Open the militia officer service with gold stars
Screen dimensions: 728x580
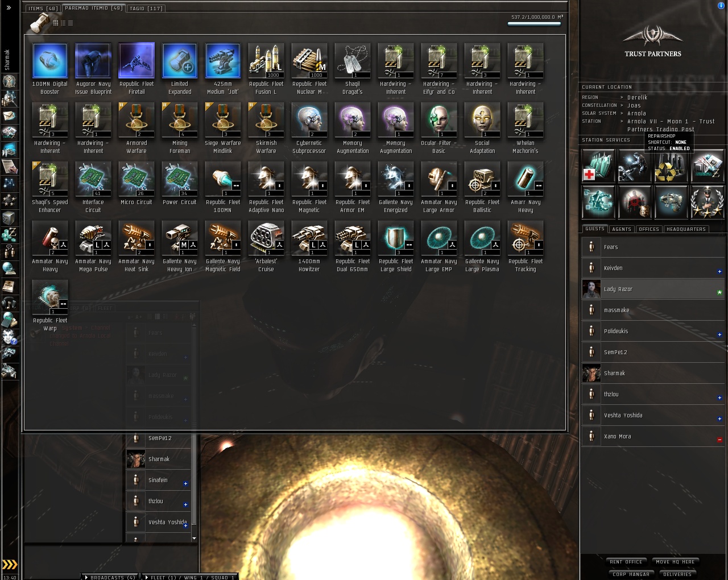click(x=708, y=202)
